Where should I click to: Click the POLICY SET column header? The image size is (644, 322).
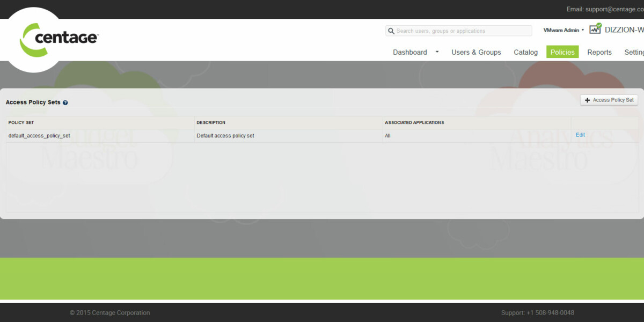21,123
